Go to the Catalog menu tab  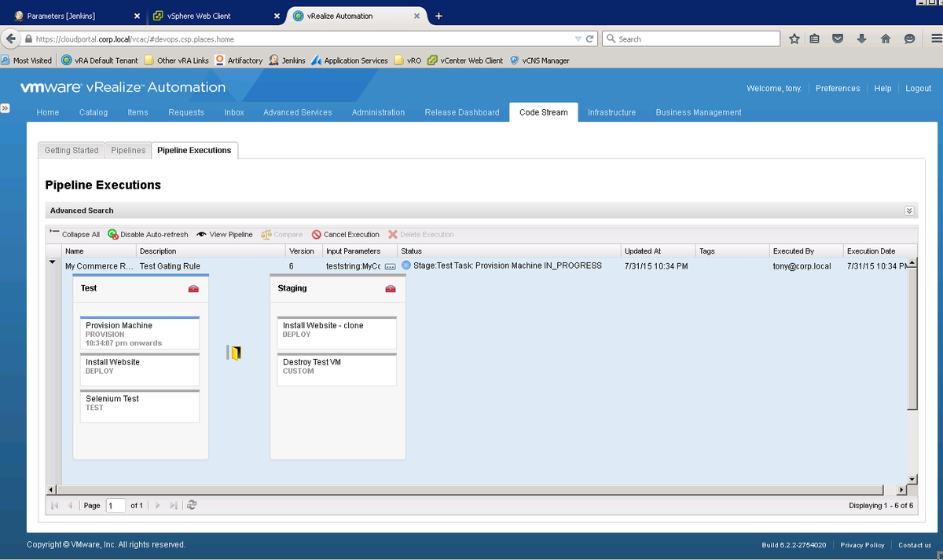point(94,112)
